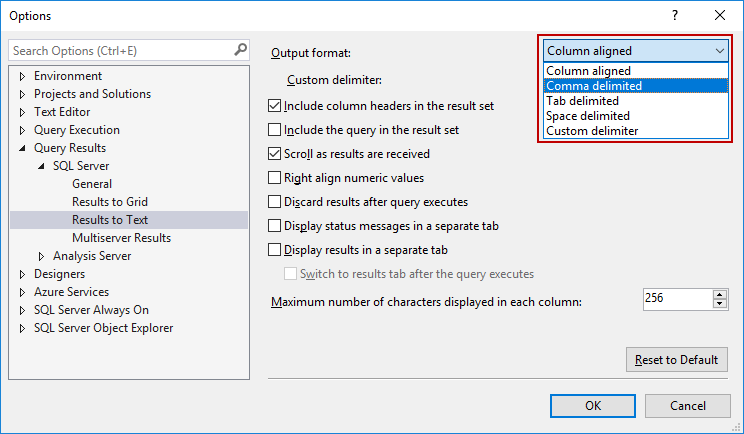
Task: Click the Search Options input field
Action: 120,50
